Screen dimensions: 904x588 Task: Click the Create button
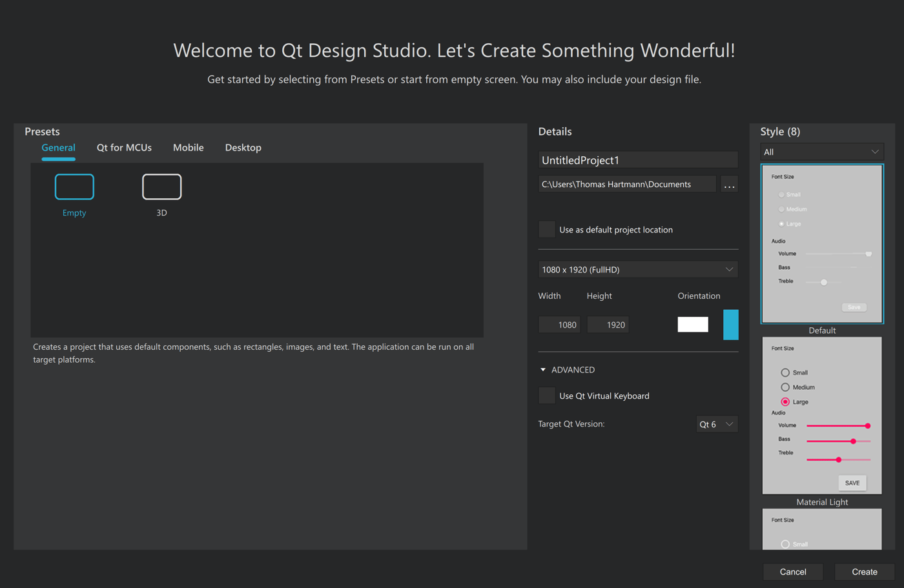pos(864,572)
